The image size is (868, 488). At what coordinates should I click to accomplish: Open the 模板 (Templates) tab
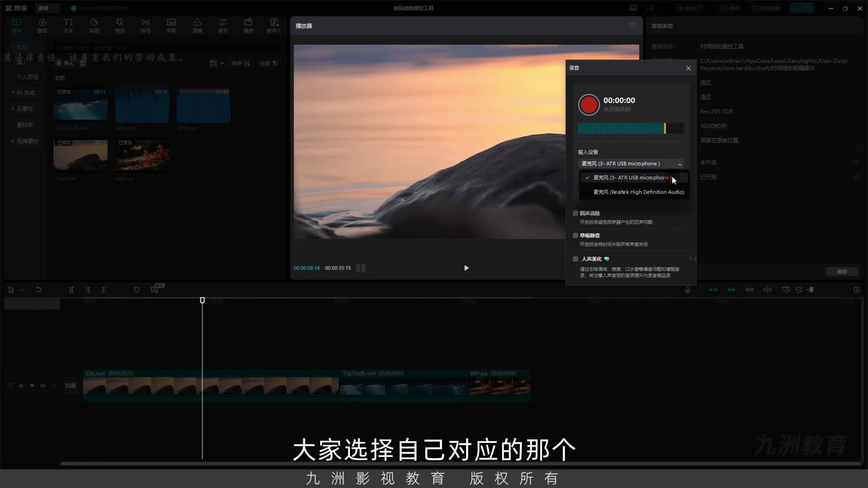tap(248, 26)
